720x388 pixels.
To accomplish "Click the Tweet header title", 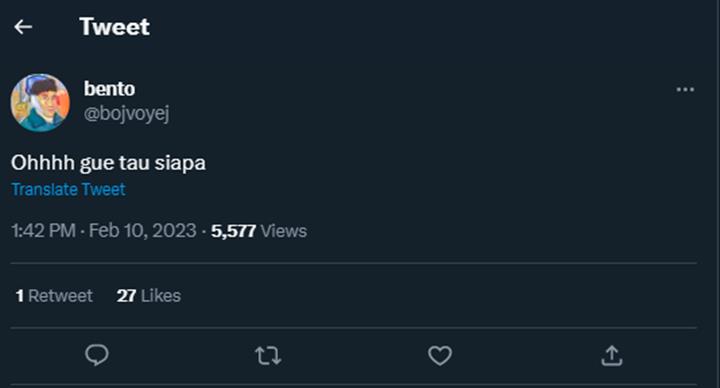I will (x=114, y=27).
